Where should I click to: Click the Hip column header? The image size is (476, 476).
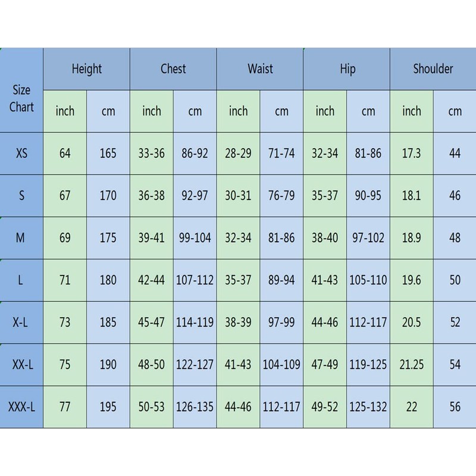(347, 68)
